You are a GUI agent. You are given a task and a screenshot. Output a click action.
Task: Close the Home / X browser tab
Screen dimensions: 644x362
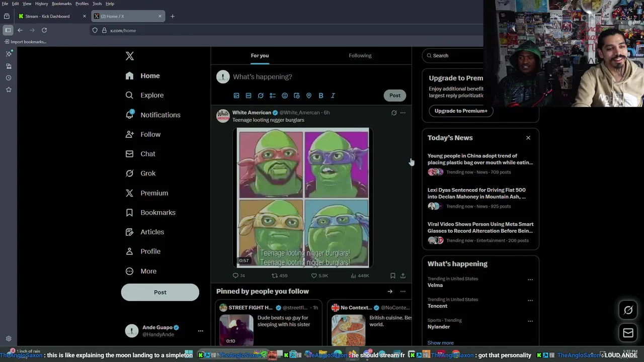pos(160,16)
